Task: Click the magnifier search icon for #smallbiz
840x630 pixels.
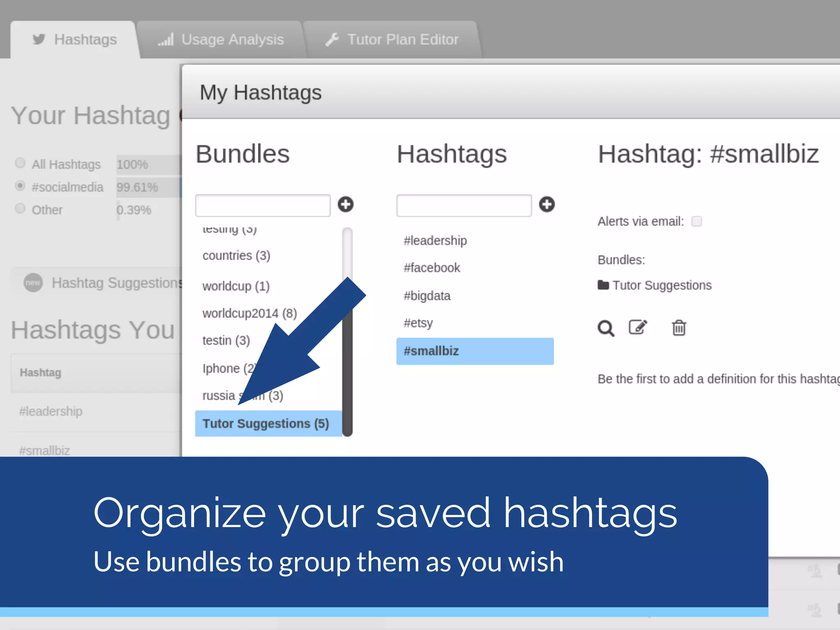Action: point(606,329)
